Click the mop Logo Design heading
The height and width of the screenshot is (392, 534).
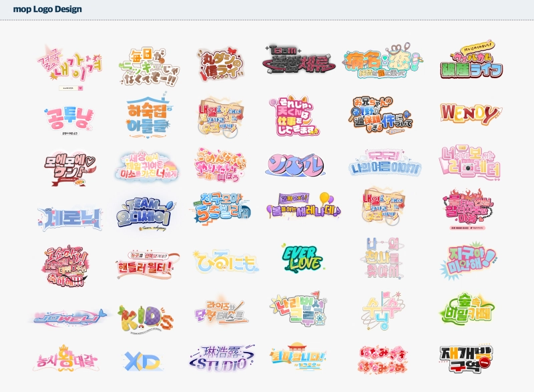tap(47, 9)
